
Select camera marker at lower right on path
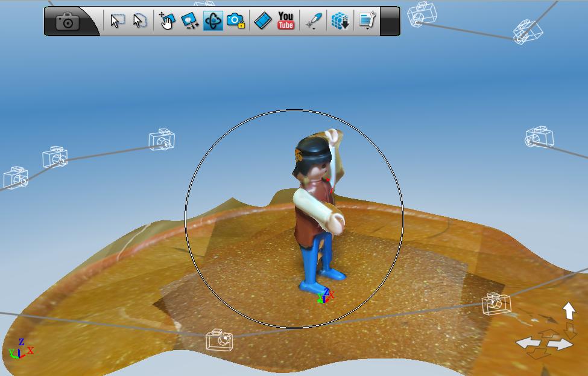tap(496, 304)
